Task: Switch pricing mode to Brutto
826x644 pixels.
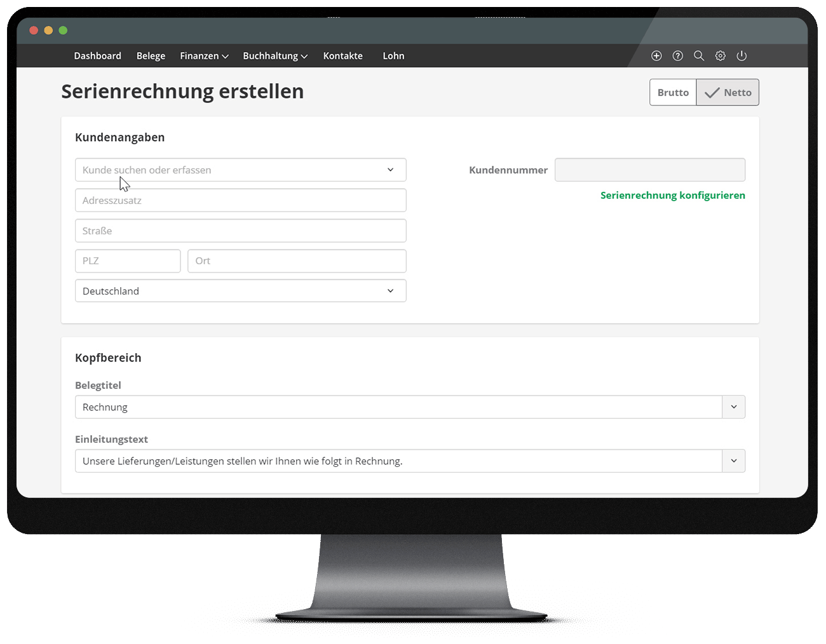Action: pyautogui.click(x=673, y=93)
